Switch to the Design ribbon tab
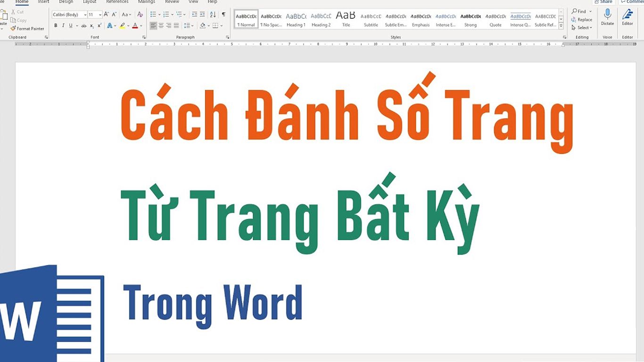This screenshot has height=362, width=644. coord(66,2)
